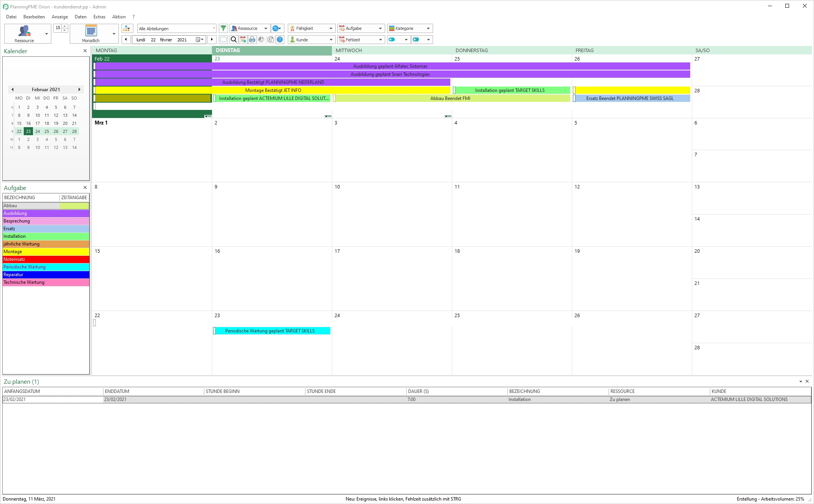Viewport: 814px width, 504px height.
Task: Go to next period with right arrow
Action: click(212, 39)
